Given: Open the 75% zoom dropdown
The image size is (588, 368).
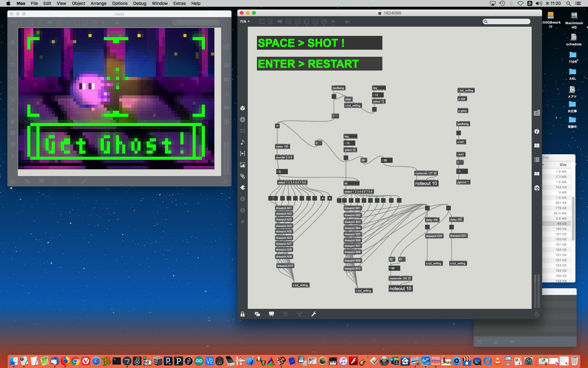Looking at the screenshot, I should click(x=245, y=21).
